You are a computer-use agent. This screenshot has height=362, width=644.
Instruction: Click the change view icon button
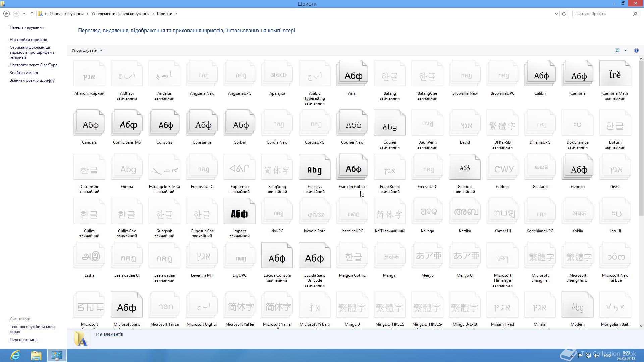point(618,50)
